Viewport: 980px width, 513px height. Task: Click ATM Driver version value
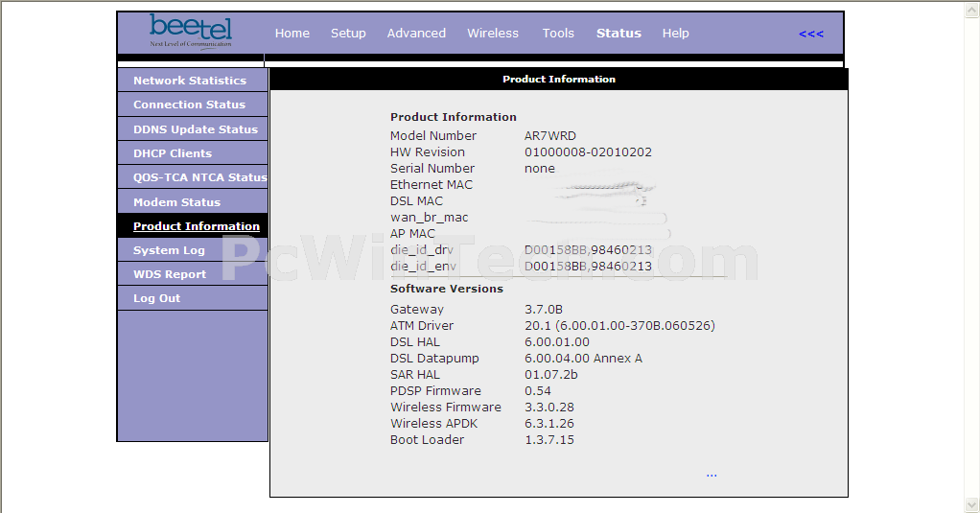619,326
